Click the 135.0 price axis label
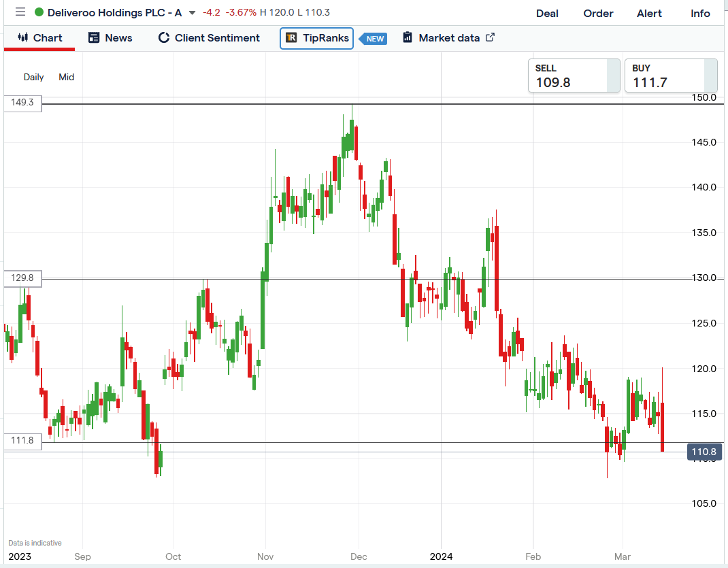Image resolution: width=728 pixels, height=568 pixels. tap(704, 233)
